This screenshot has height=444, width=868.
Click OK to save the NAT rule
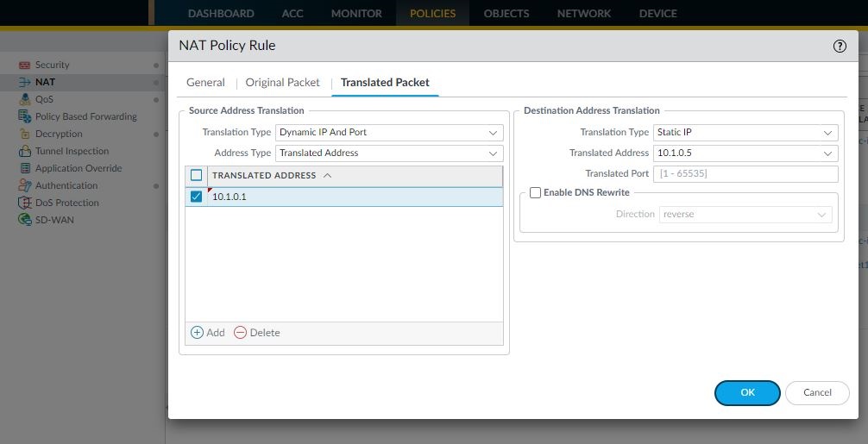coord(747,392)
